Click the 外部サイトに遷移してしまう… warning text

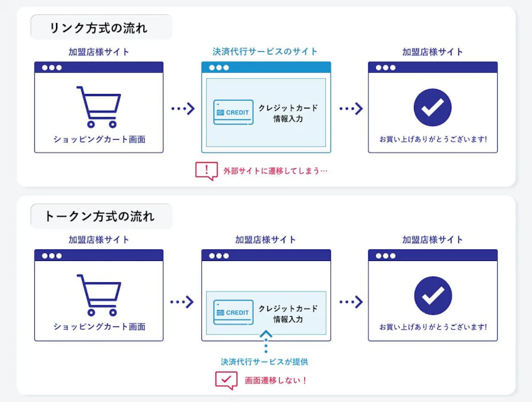click(276, 170)
